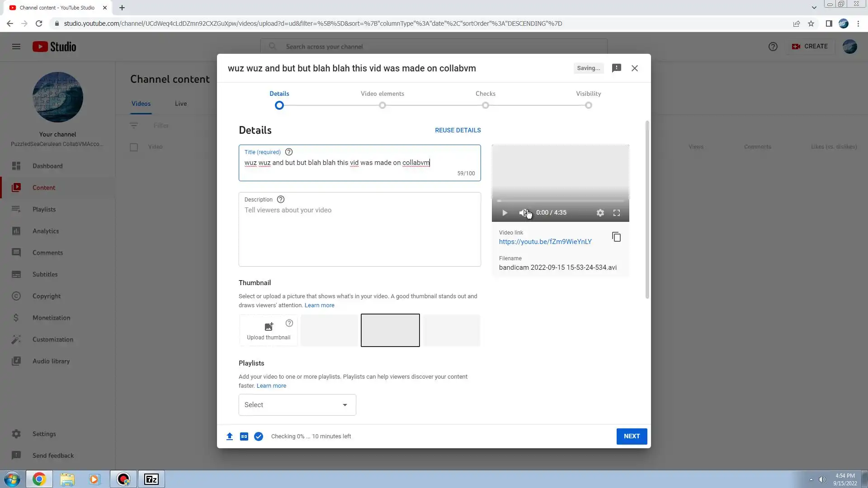Click the Description help question mark icon

pos(281,200)
